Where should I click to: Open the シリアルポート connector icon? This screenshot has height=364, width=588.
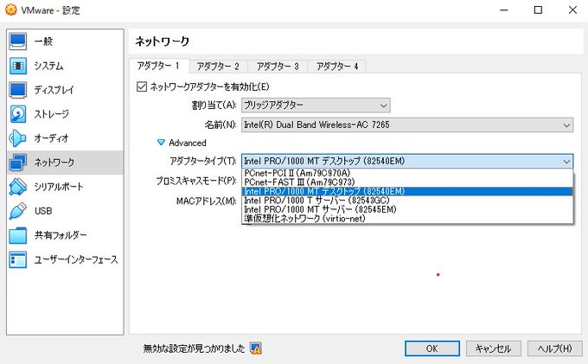coord(17,187)
